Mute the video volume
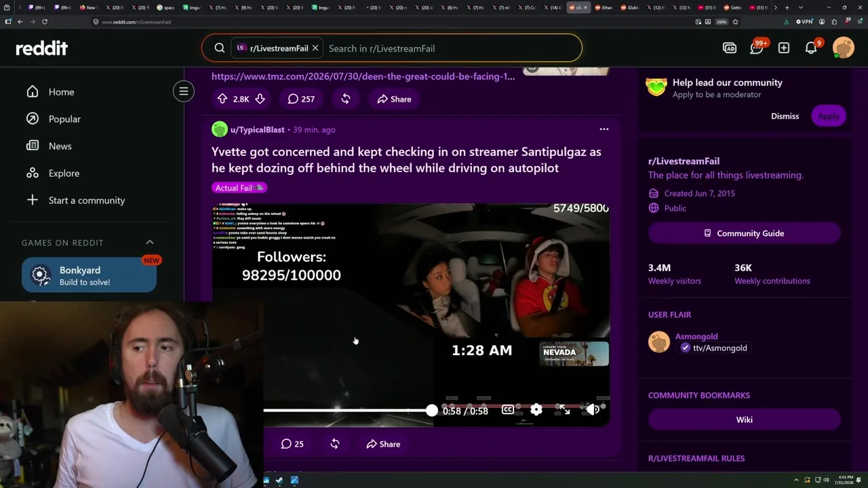Viewport: 868px width, 488px height. (593, 410)
